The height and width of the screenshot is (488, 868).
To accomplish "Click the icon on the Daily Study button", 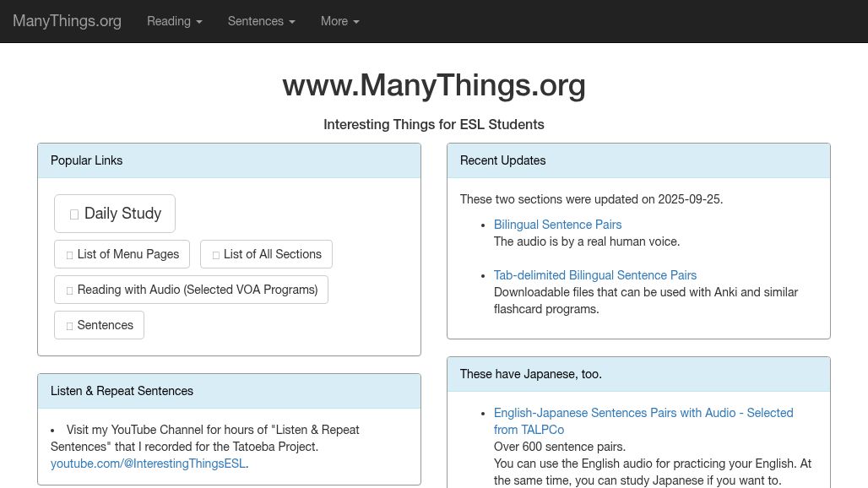I will coord(74,214).
